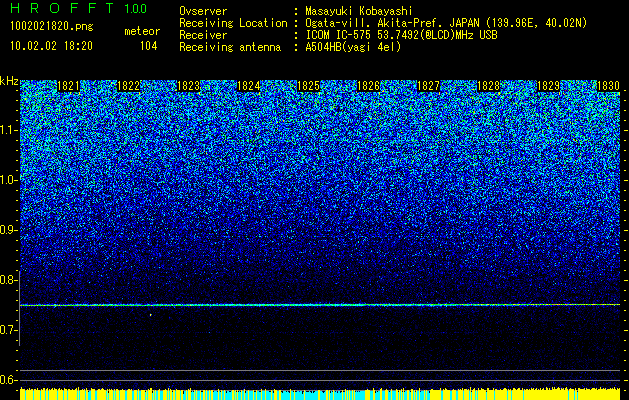Click the Receiver label
The image size is (629, 400).
click(x=203, y=35)
